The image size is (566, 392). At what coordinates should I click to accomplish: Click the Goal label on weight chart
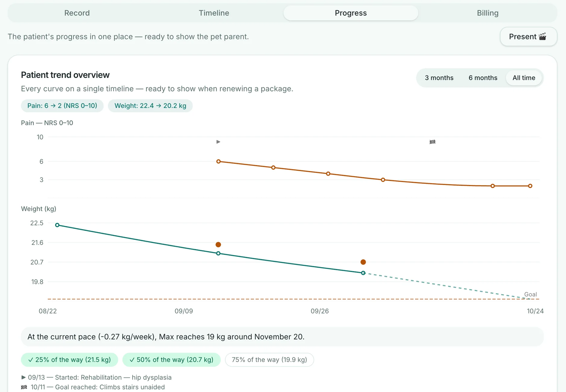(530, 294)
